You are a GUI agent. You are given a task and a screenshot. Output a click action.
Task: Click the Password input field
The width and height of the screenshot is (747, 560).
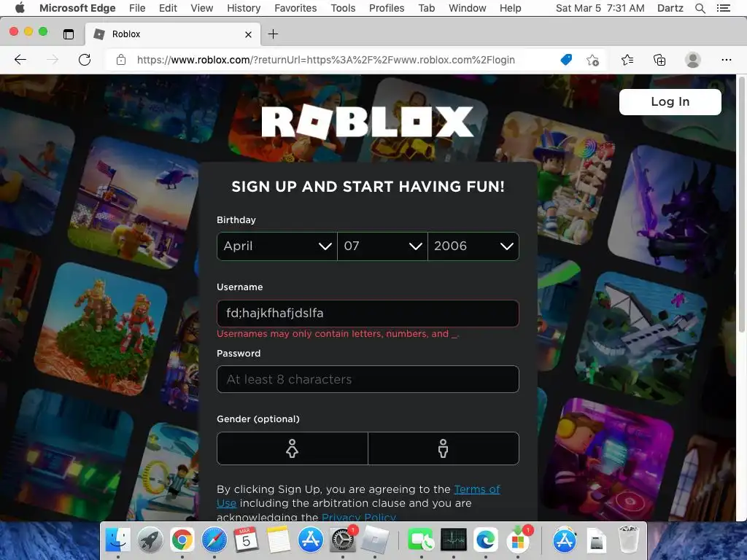point(368,379)
